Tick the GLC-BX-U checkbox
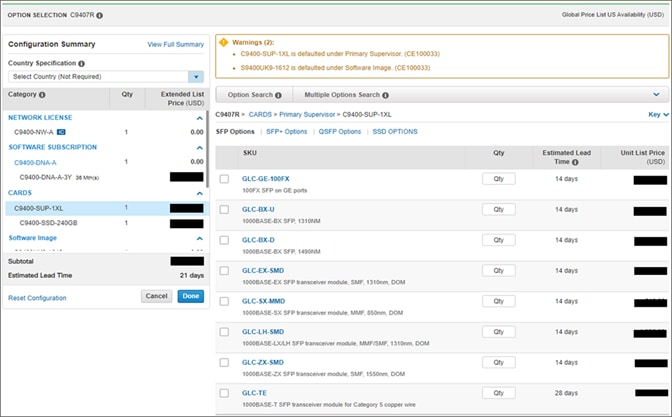Image resolution: width=672 pixels, height=417 pixels. click(x=224, y=209)
